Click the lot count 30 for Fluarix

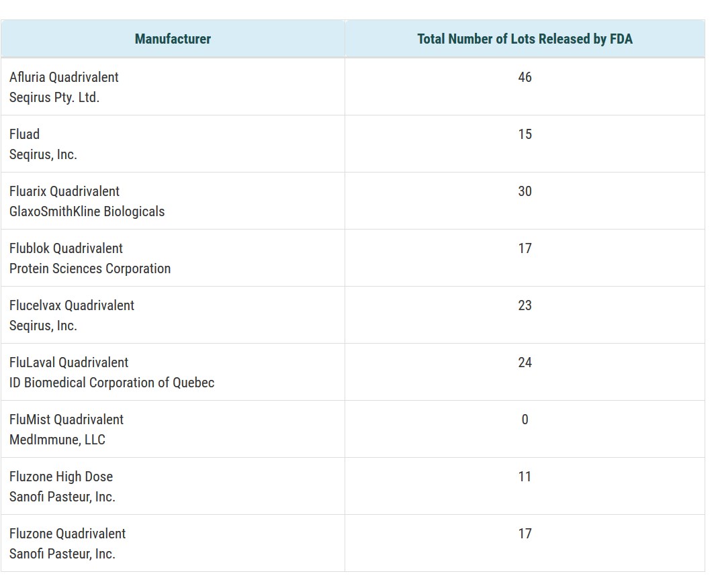point(525,191)
